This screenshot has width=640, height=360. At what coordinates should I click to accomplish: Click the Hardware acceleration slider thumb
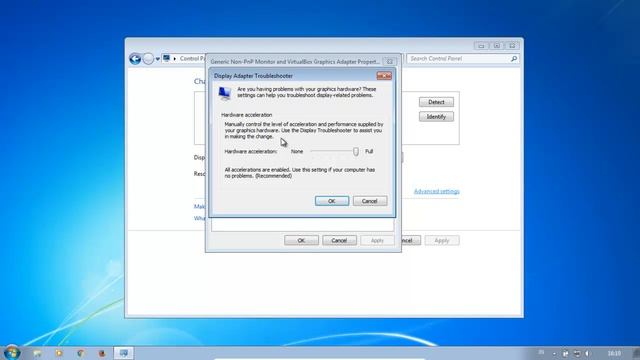356,151
